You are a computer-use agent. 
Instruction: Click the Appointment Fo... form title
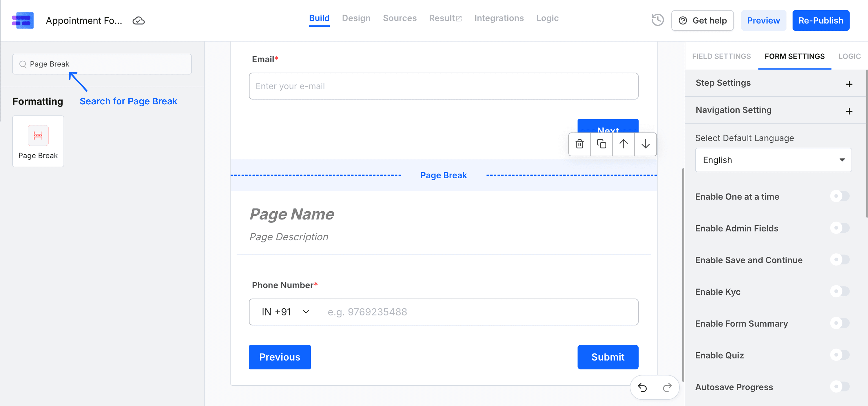pos(84,21)
